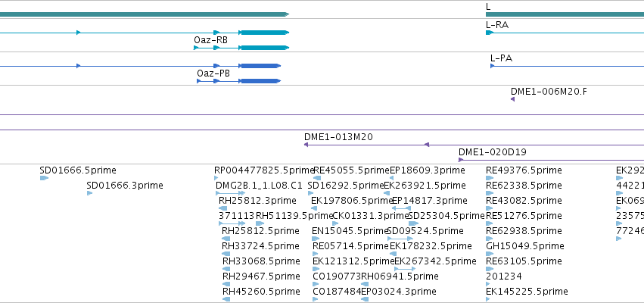Click the RH25812.3prime label

pyautogui.click(x=257, y=201)
